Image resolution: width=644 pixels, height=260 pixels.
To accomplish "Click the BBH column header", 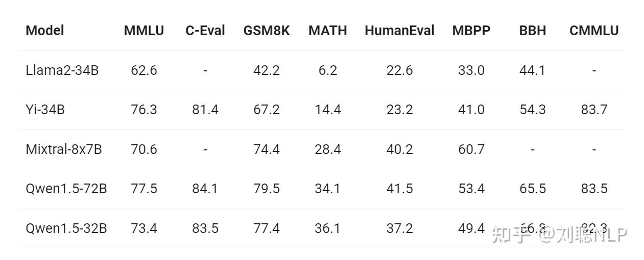I will 533,31.
